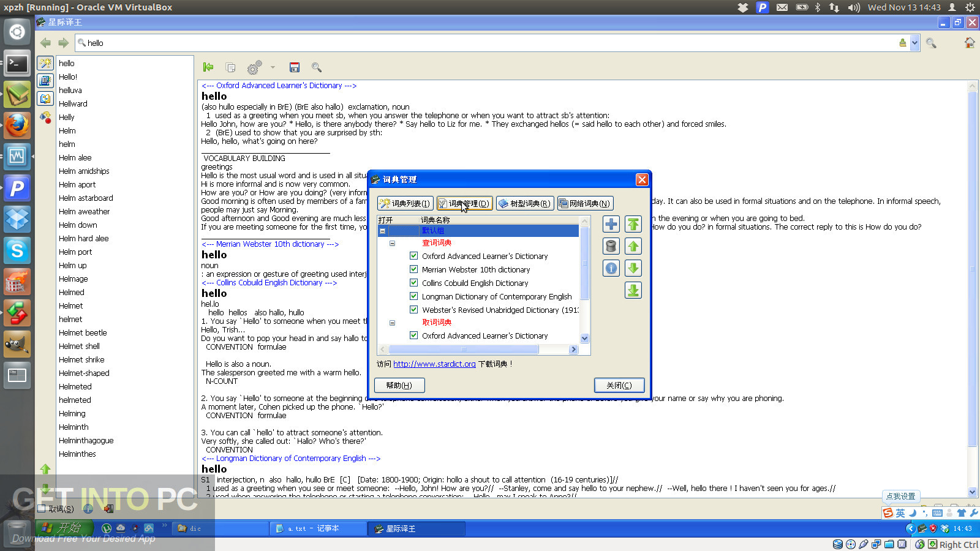
Task: Click the info icon next to 取词(S)
Action: pyautogui.click(x=88, y=509)
